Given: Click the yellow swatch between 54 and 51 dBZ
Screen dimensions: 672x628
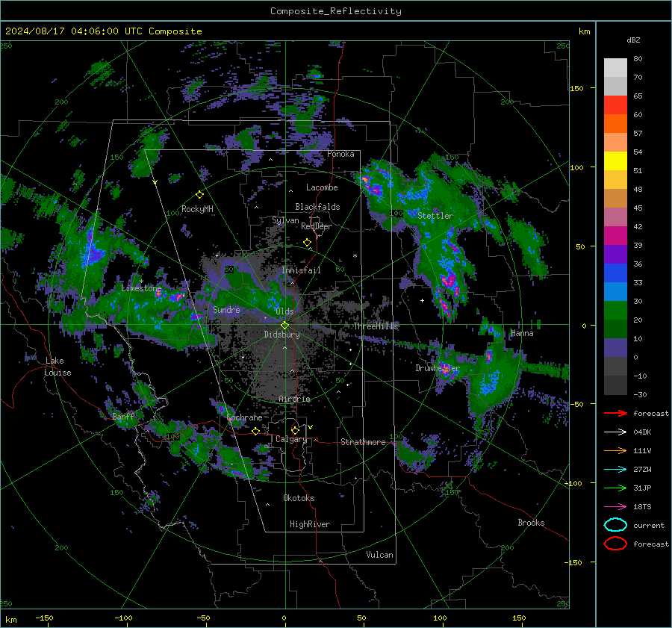Looking at the screenshot, I should (x=615, y=161).
